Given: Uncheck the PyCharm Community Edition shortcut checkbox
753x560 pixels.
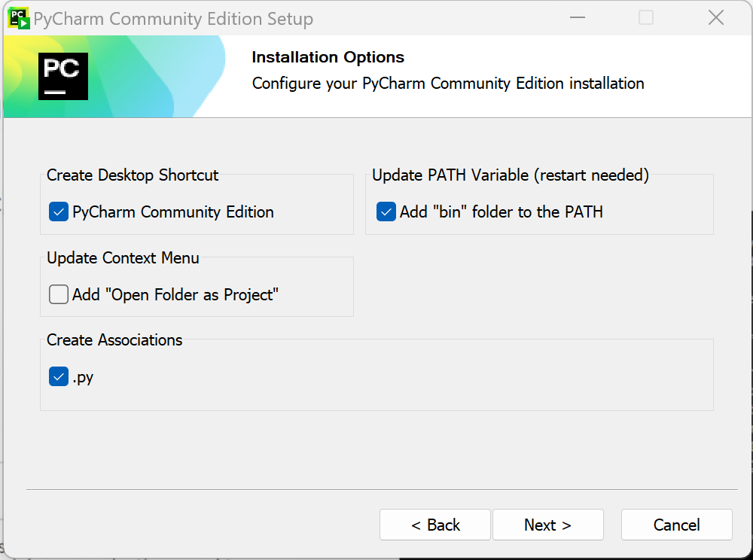Looking at the screenshot, I should pos(59,212).
